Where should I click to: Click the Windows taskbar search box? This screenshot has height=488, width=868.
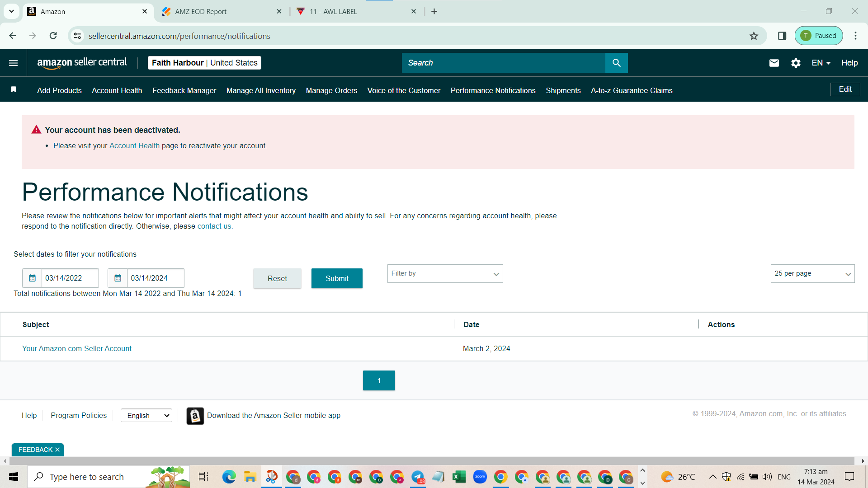tap(108, 477)
